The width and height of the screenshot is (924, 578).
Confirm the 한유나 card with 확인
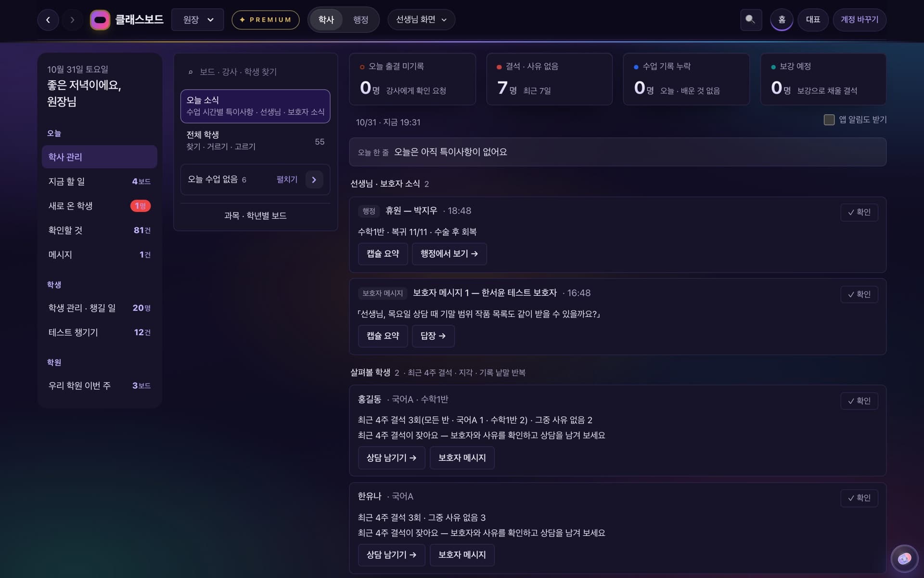pos(860,498)
